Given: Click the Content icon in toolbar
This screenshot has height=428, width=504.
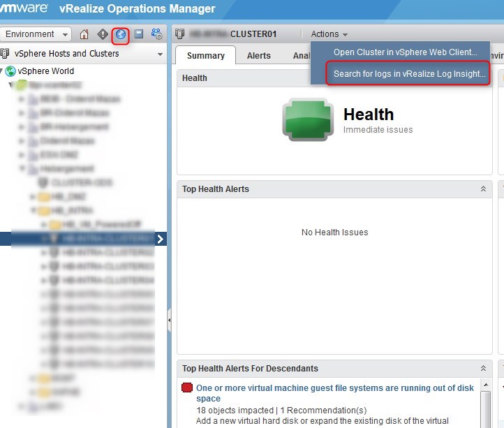Looking at the screenshot, I should (x=139, y=34).
